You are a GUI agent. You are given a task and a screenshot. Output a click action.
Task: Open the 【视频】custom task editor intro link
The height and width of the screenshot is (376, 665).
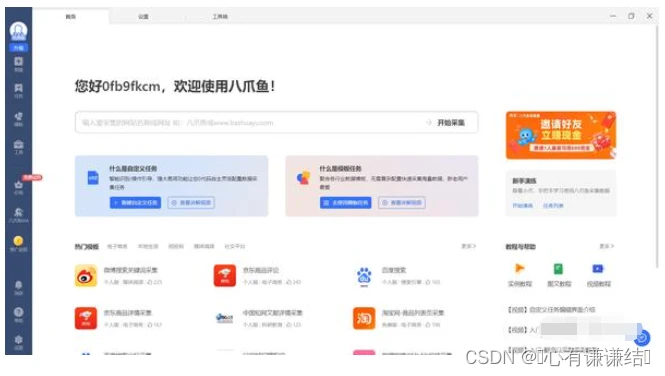pos(551,310)
